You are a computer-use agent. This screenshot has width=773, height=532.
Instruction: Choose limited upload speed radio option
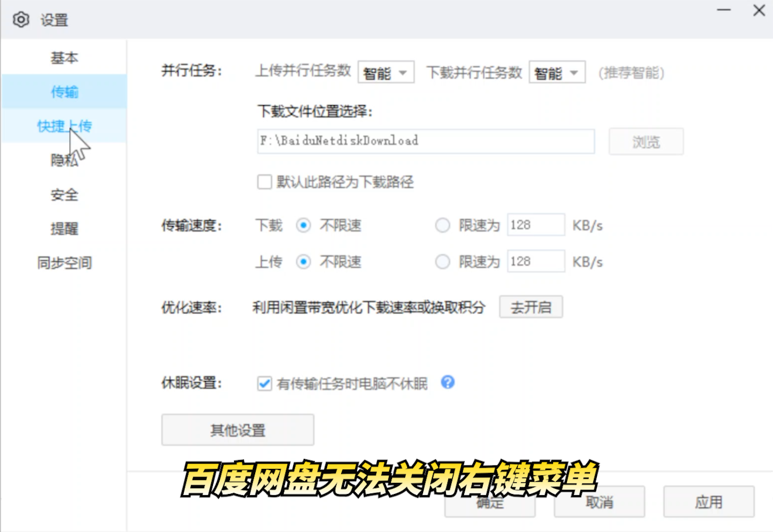point(442,262)
